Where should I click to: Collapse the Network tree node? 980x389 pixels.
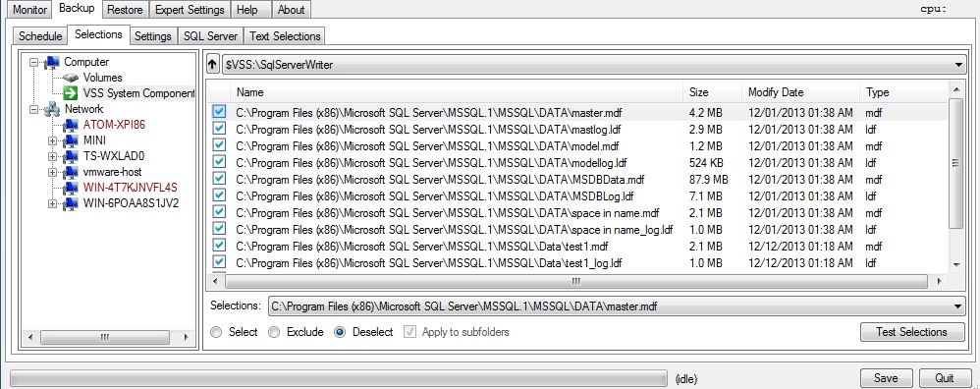(33, 109)
